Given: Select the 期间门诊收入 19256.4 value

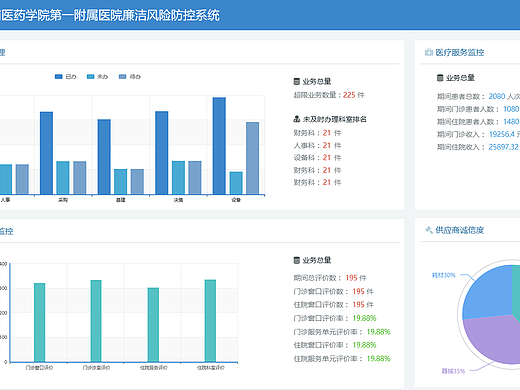Looking at the screenshot, I should [x=502, y=134].
